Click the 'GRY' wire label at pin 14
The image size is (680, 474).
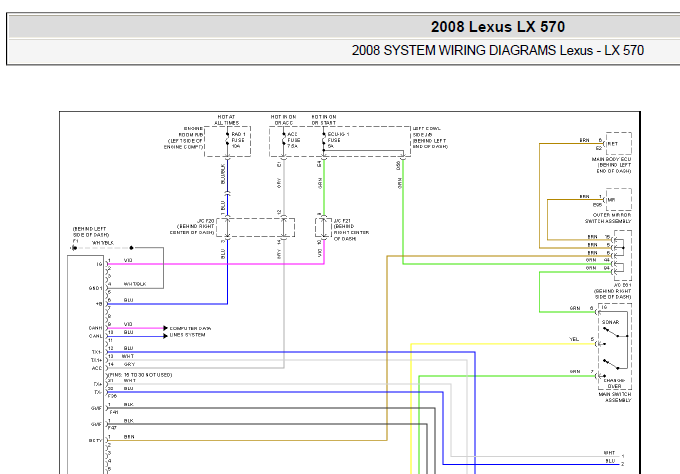pyautogui.click(x=129, y=364)
